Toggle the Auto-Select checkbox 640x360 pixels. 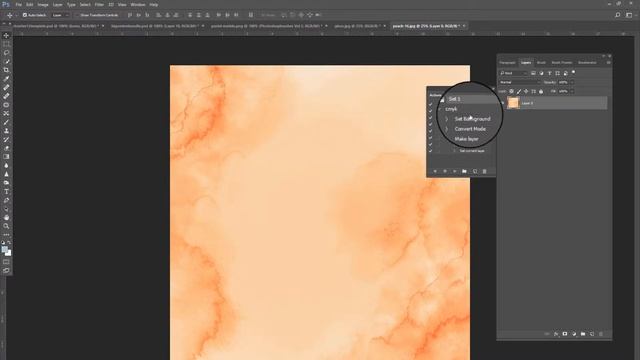(25, 15)
